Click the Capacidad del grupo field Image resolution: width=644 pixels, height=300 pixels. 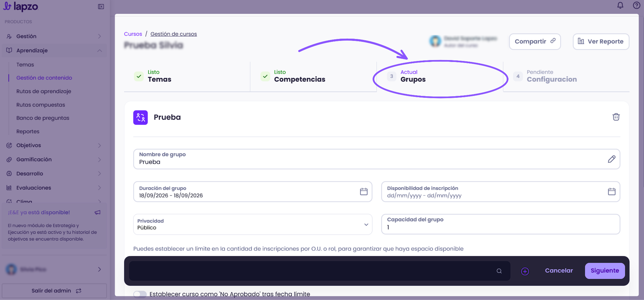click(x=501, y=224)
